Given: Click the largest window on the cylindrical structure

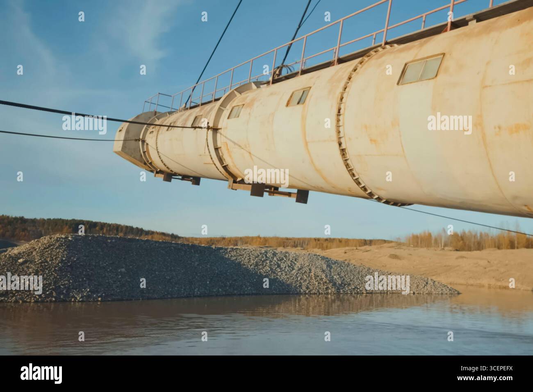Looking at the screenshot, I should (x=422, y=69).
